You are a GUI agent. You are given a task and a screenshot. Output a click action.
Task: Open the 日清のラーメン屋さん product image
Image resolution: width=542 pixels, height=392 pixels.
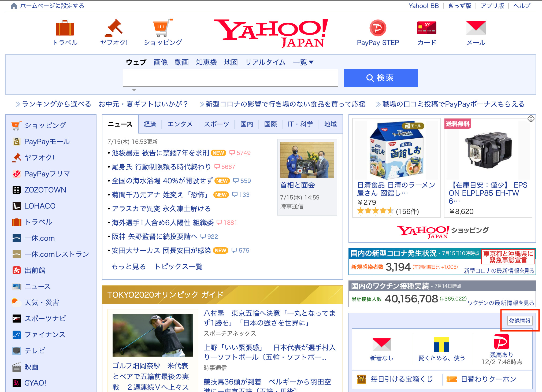[x=396, y=150]
